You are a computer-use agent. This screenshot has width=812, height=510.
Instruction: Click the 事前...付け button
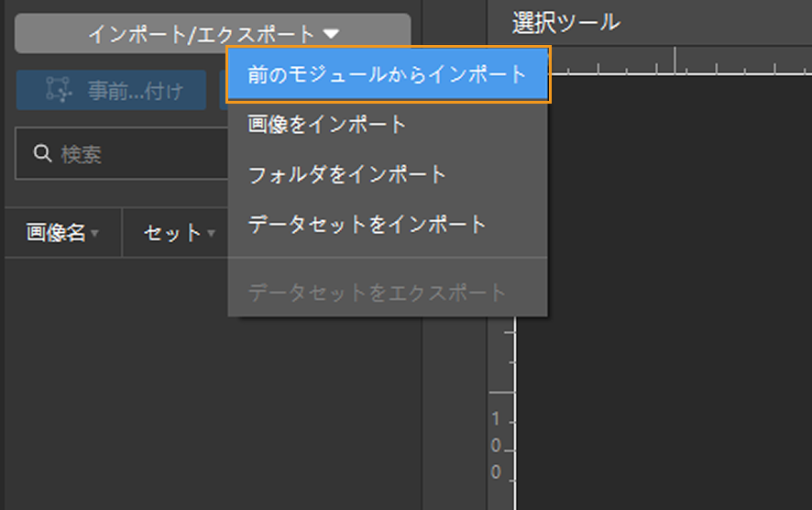(111, 90)
